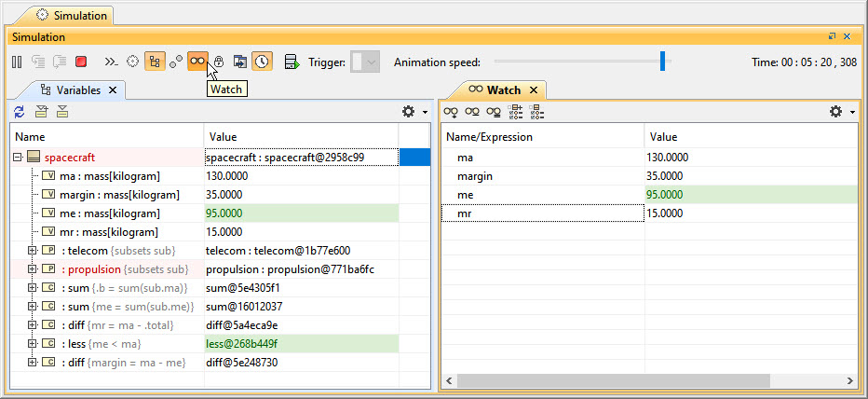Switch to the Variables tab
Screen dimensions: 868x399
[x=78, y=89]
